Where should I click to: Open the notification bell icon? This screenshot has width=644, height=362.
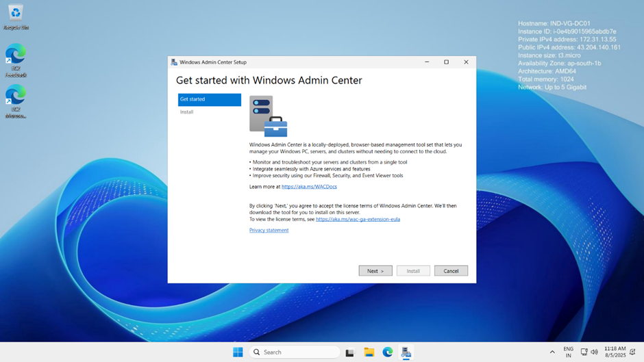click(x=633, y=352)
